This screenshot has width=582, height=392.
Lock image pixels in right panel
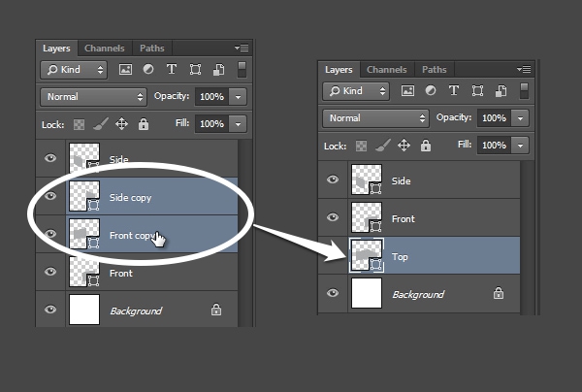pyautogui.click(x=383, y=146)
